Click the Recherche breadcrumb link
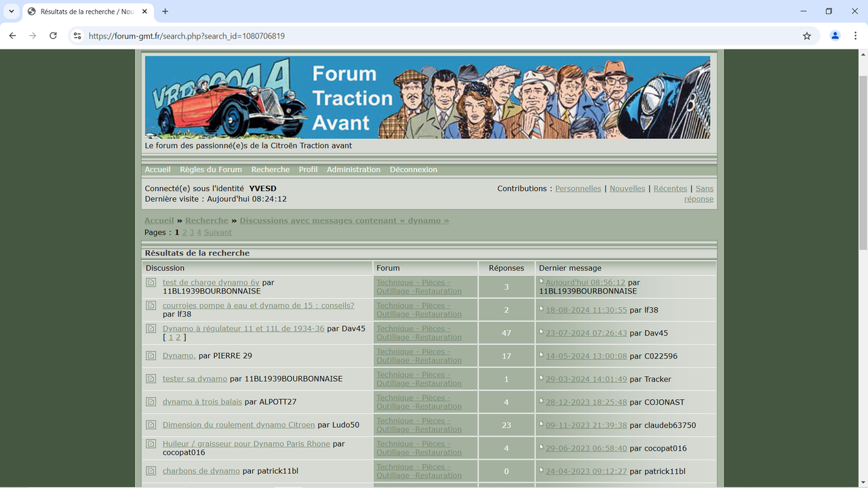 pos(207,220)
